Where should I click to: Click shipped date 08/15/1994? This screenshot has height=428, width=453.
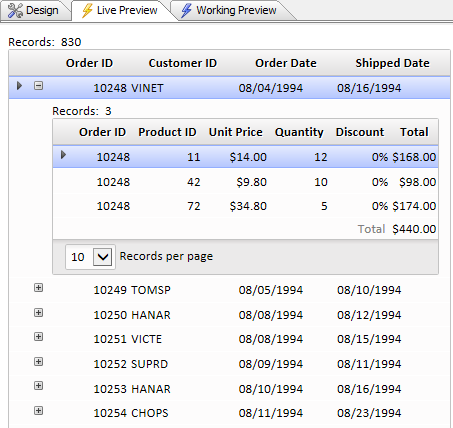(x=369, y=339)
